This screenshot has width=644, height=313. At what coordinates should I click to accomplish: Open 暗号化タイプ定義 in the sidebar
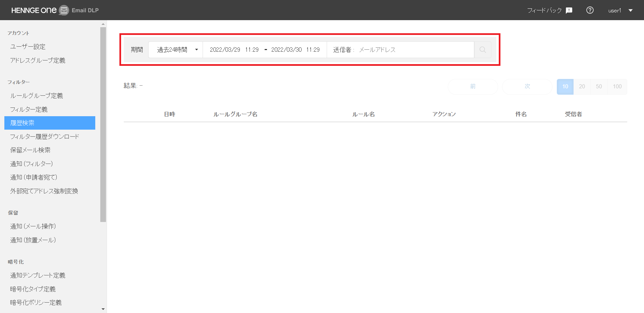(x=33, y=289)
